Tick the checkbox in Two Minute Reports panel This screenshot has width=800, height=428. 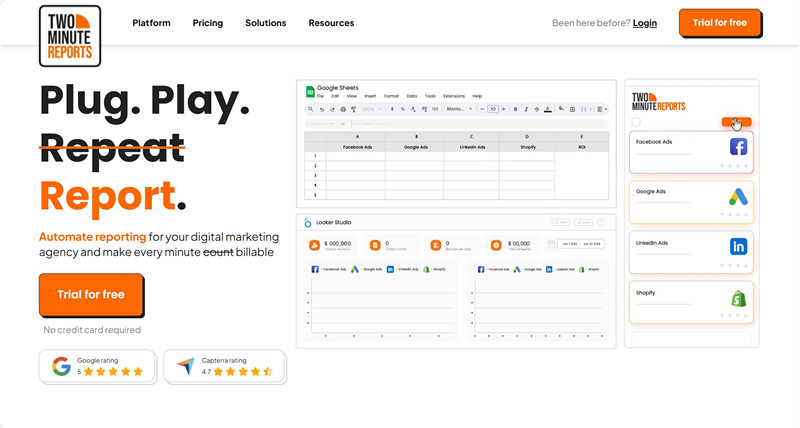[636, 122]
